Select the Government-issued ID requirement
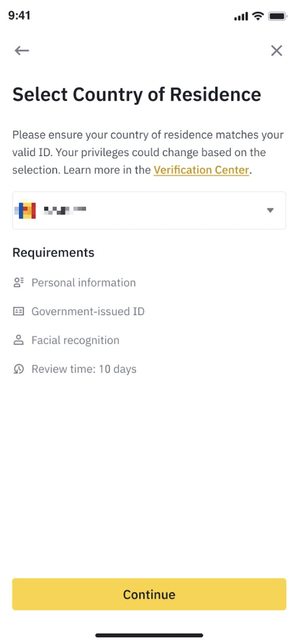Screen dimensions: 296x644 (88, 311)
